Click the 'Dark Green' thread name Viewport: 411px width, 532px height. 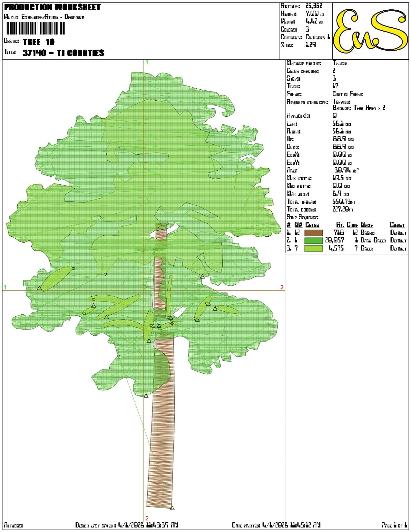373,241
